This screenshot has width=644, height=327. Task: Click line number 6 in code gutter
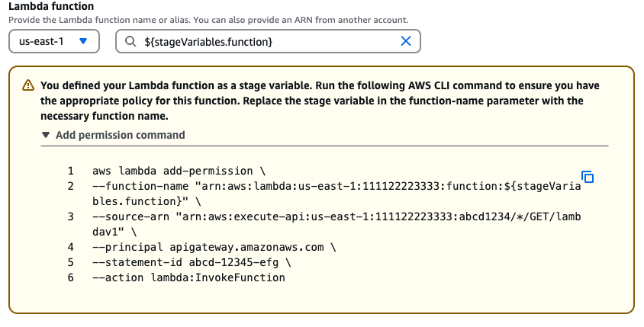70,278
